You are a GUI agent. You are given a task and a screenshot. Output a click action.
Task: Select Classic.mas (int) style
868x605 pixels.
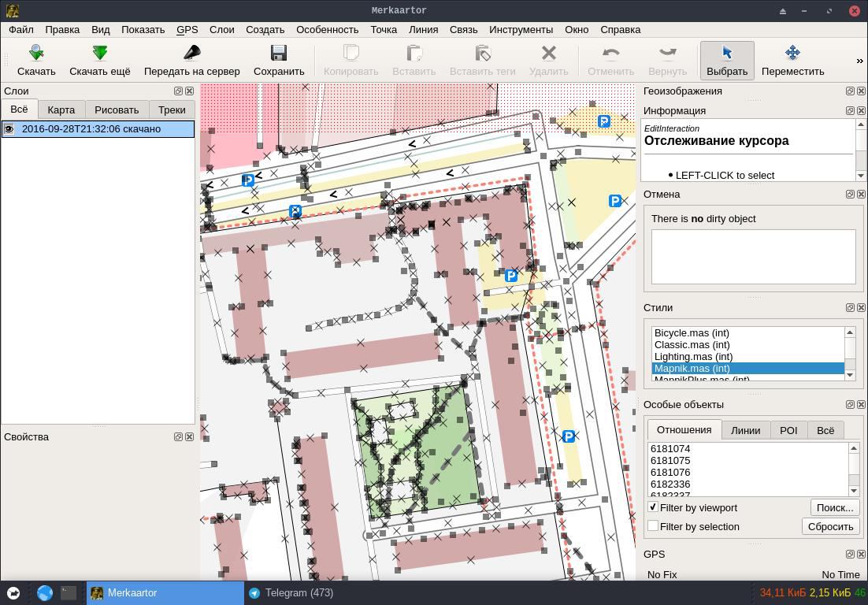click(x=747, y=344)
